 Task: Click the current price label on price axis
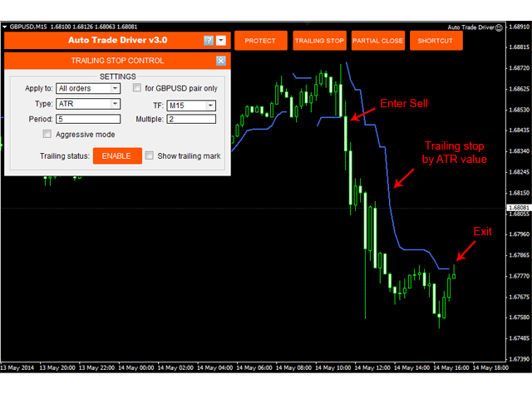pos(518,207)
